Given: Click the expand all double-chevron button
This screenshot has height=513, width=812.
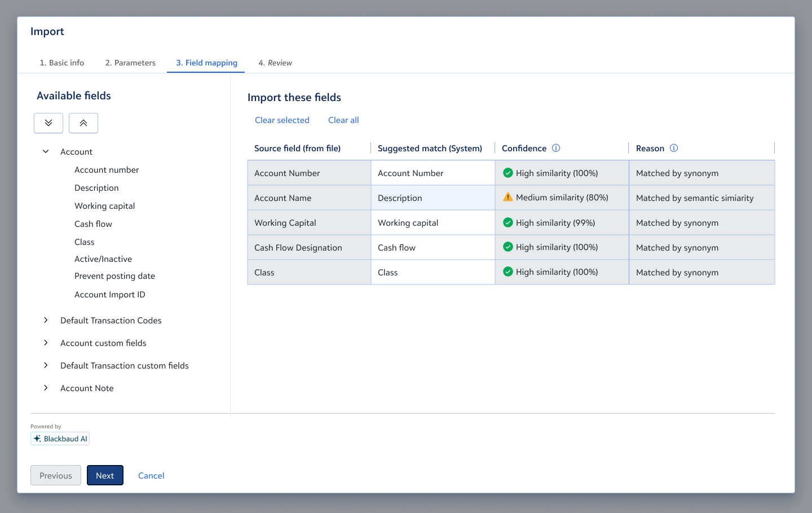Looking at the screenshot, I should [x=48, y=123].
